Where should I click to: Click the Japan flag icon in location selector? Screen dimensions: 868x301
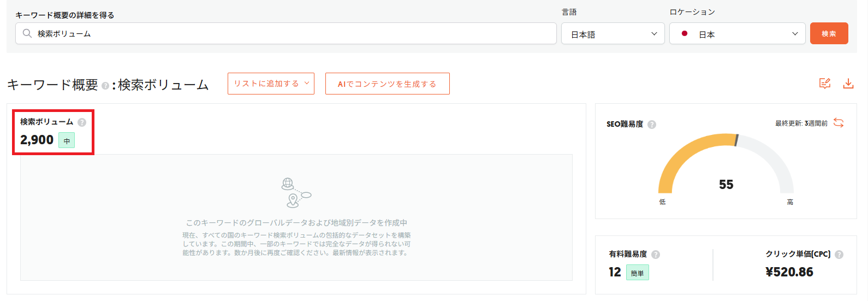tap(685, 34)
